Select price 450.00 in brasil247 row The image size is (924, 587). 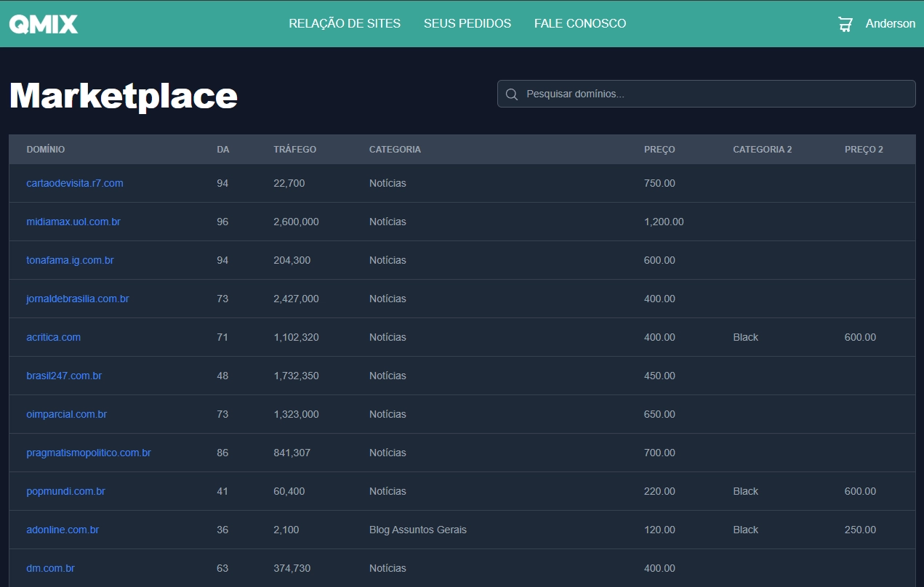[x=659, y=376]
